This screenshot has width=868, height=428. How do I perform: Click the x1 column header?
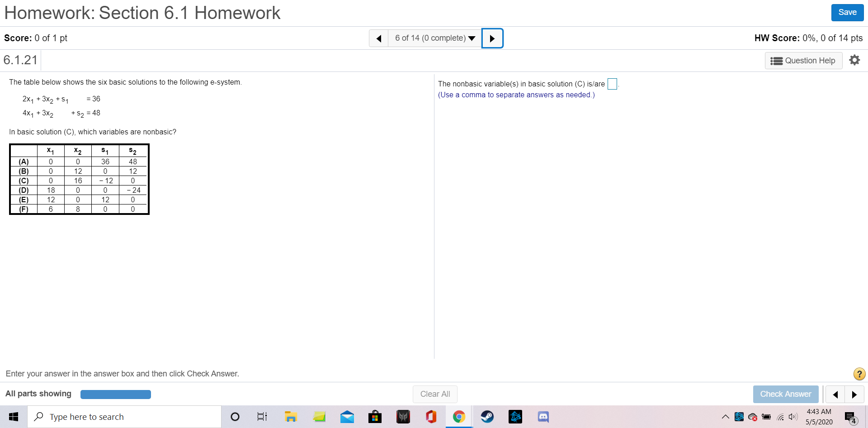51,151
